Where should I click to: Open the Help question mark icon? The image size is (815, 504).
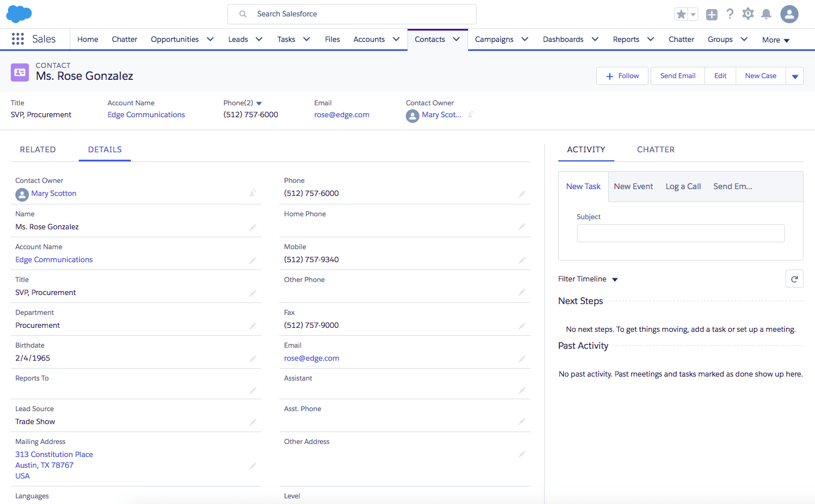[730, 14]
